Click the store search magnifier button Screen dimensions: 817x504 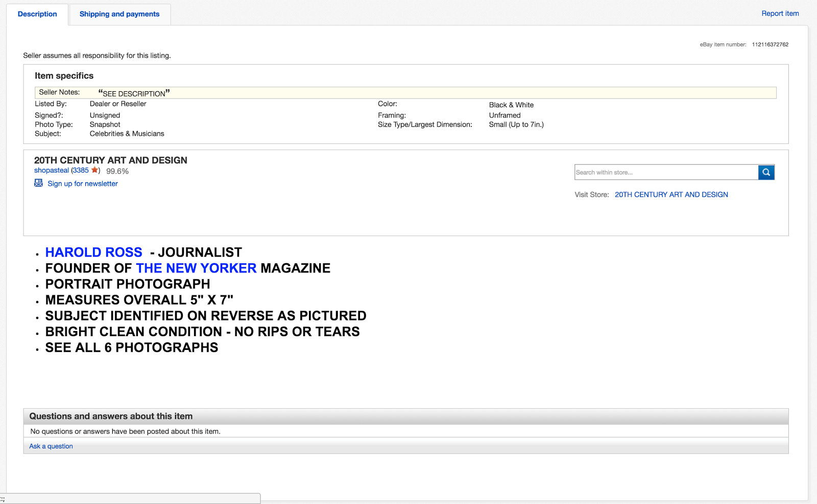coord(766,172)
